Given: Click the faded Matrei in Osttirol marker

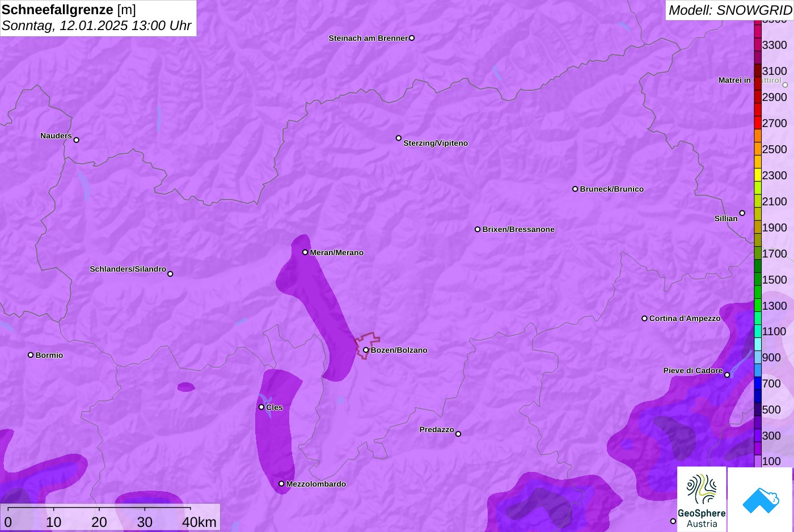Looking at the screenshot, I should coord(785,85).
